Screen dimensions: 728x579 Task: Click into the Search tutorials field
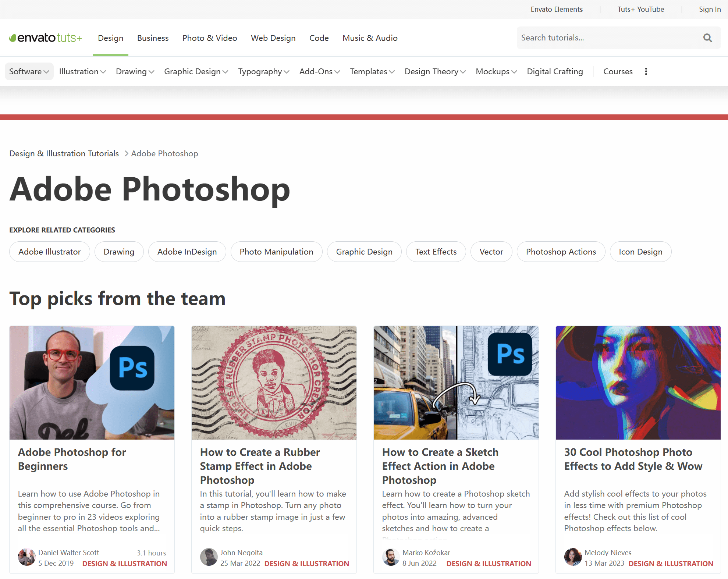click(x=607, y=38)
